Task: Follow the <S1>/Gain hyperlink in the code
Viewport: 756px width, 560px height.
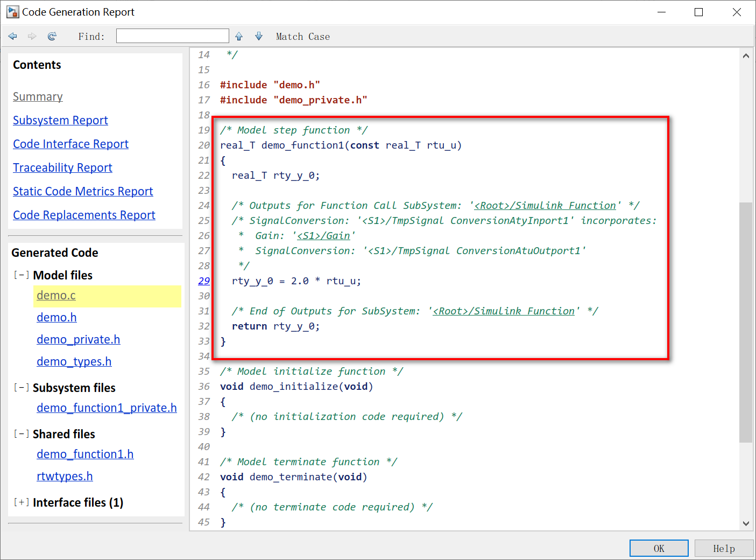Action: [x=323, y=235]
